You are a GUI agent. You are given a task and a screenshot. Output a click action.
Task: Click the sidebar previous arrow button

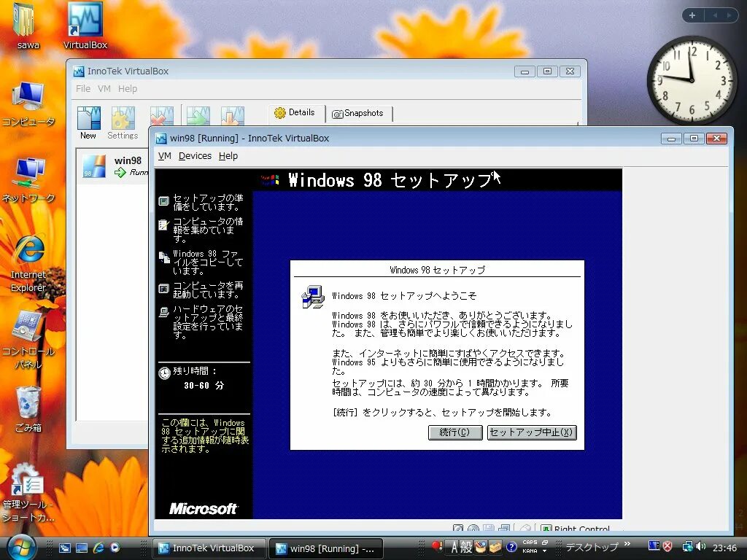pyautogui.click(x=715, y=15)
